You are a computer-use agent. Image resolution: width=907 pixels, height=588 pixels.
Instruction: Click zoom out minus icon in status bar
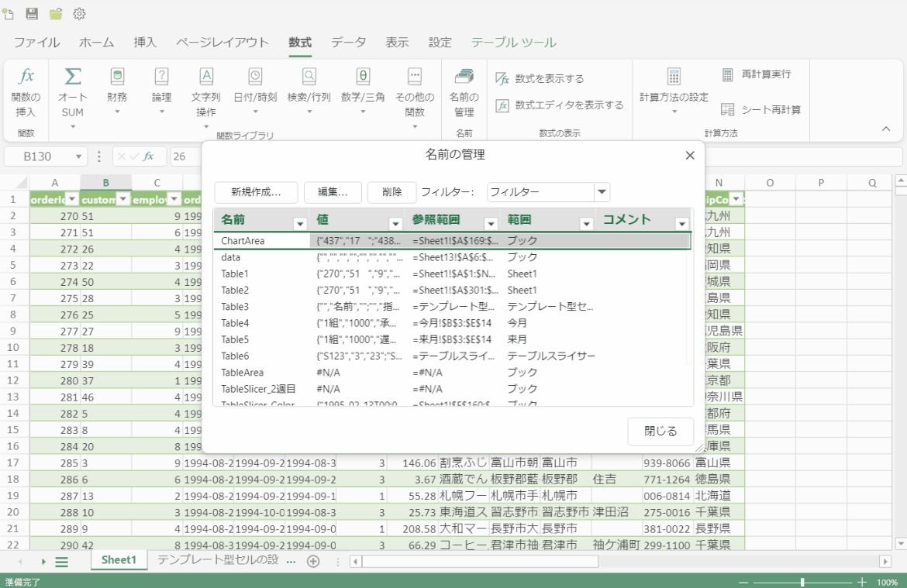pos(743,583)
